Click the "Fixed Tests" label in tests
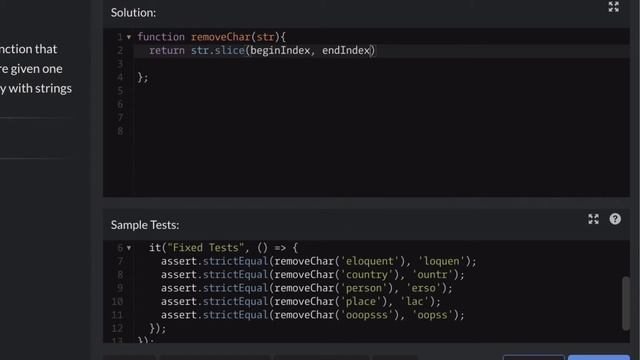This screenshot has height=360, width=640. [206, 248]
